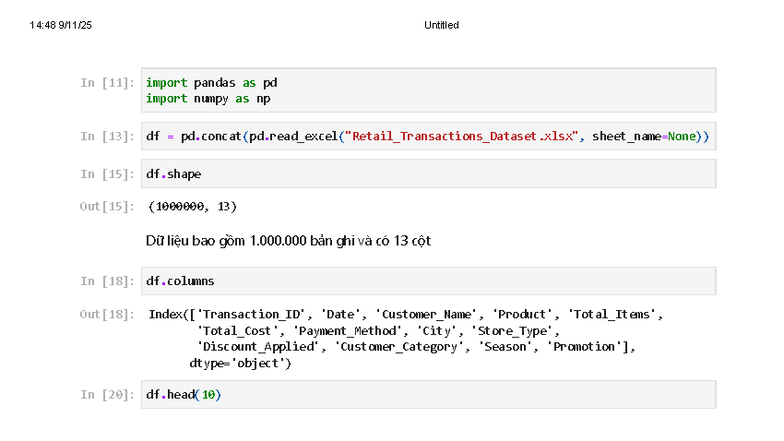Image resolution: width=784 pixels, height=441 pixels.
Task: Click the In [15] prompt label
Action: (x=107, y=174)
